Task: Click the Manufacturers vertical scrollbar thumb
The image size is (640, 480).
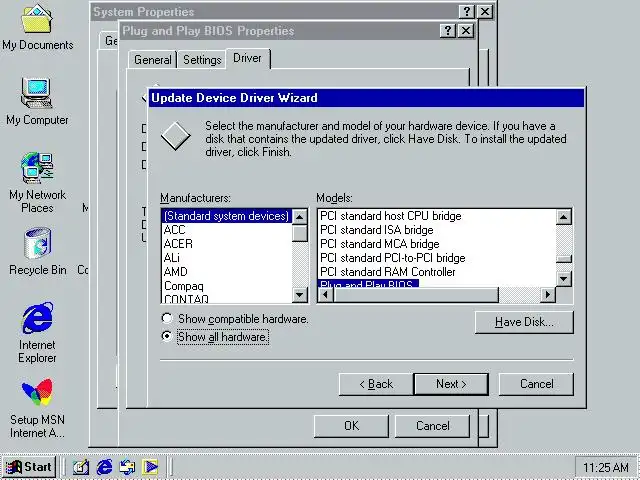Action: pos(300,233)
